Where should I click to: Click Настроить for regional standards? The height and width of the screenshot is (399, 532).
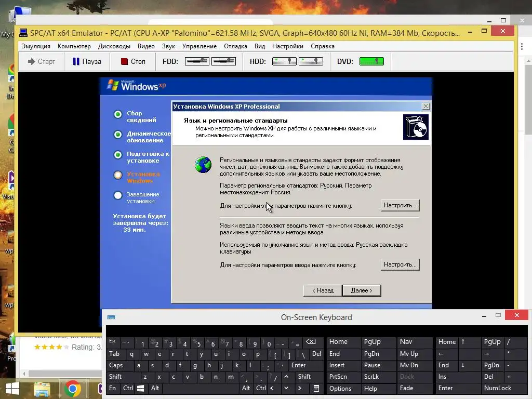pyautogui.click(x=400, y=205)
